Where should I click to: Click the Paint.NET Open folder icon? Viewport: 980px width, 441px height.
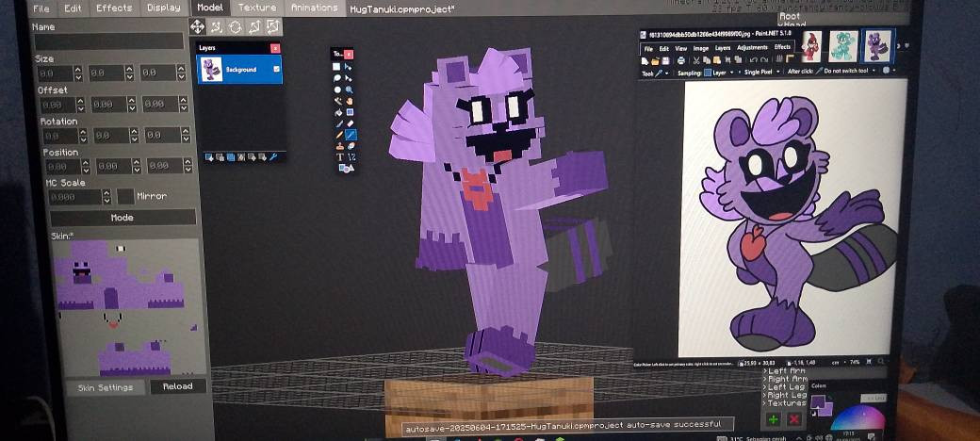(655, 61)
